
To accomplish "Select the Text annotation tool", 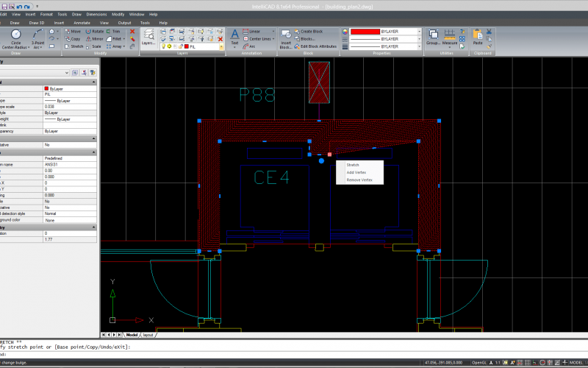I will pyautogui.click(x=234, y=35).
